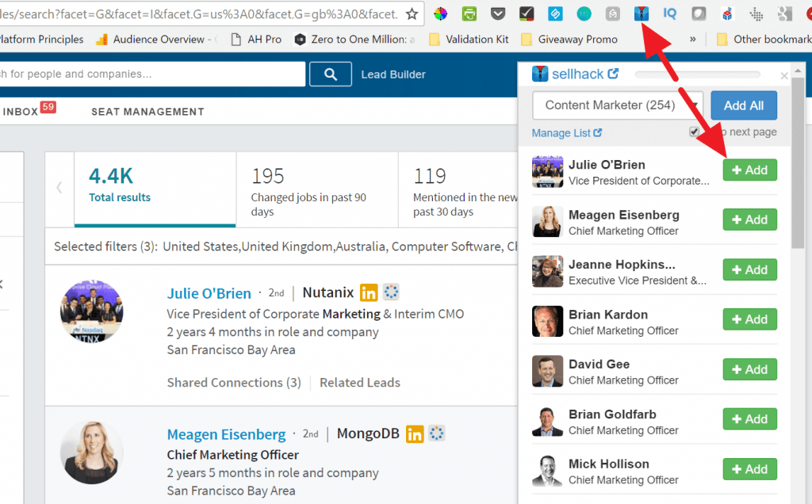The image size is (812, 504).
Task: Add Brian Kardon to the list
Action: 749,319
